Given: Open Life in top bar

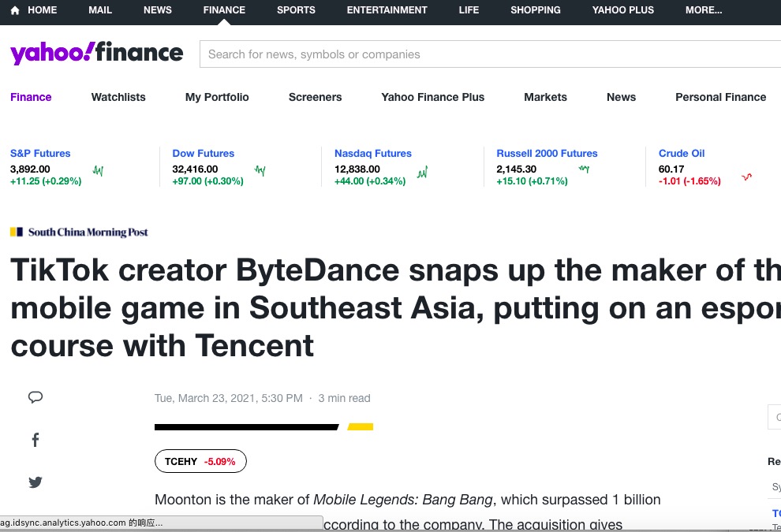Looking at the screenshot, I should [x=469, y=10].
